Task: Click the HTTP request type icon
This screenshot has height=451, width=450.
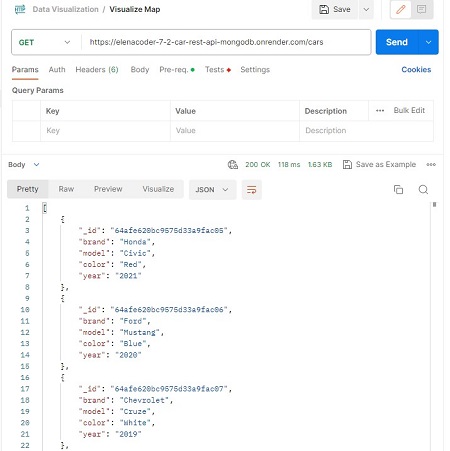Action: point(20,9)
